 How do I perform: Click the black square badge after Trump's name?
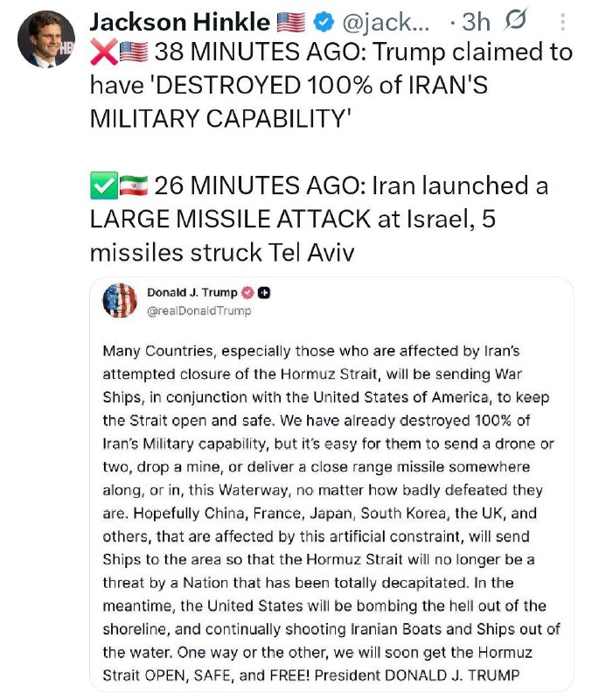pyautogui.click(x=264, y=292)
